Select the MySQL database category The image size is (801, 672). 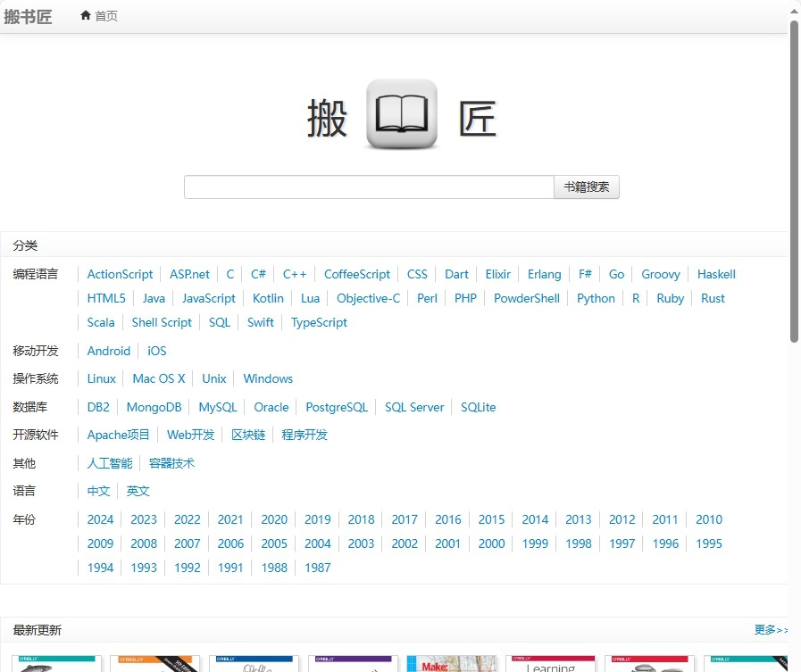coord(217,407)
